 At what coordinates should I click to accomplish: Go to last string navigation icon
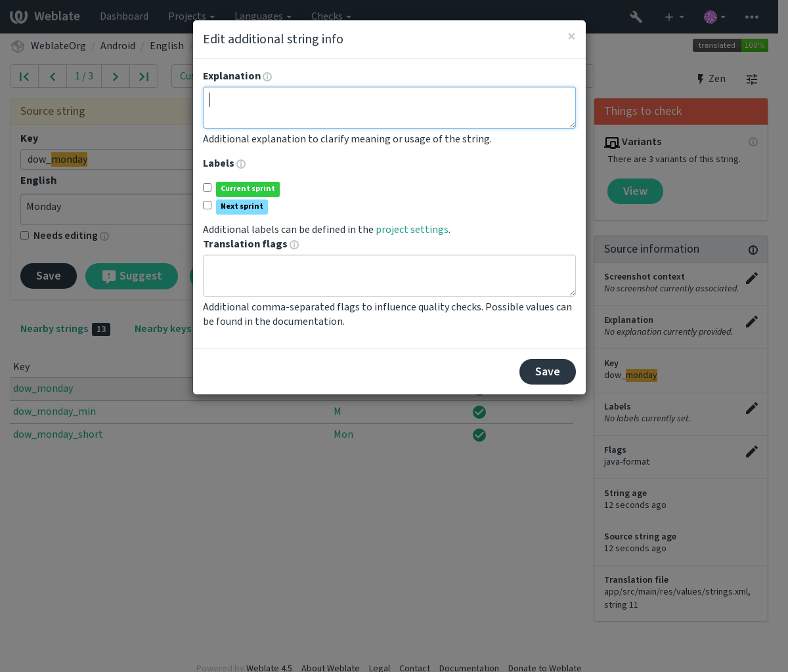144,77
